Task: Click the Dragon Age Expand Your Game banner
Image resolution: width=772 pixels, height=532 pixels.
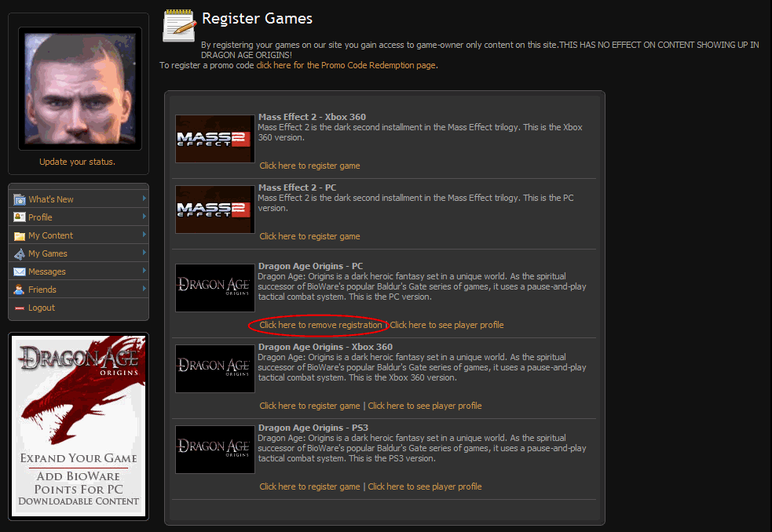Action: pos(79,426)
